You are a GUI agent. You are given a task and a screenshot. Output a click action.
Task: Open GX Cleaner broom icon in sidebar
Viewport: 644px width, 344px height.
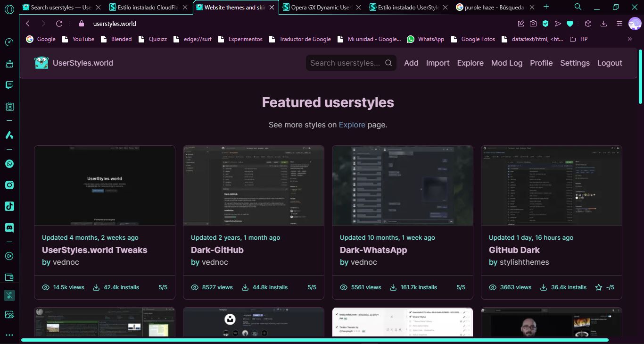tap(9, 63)
